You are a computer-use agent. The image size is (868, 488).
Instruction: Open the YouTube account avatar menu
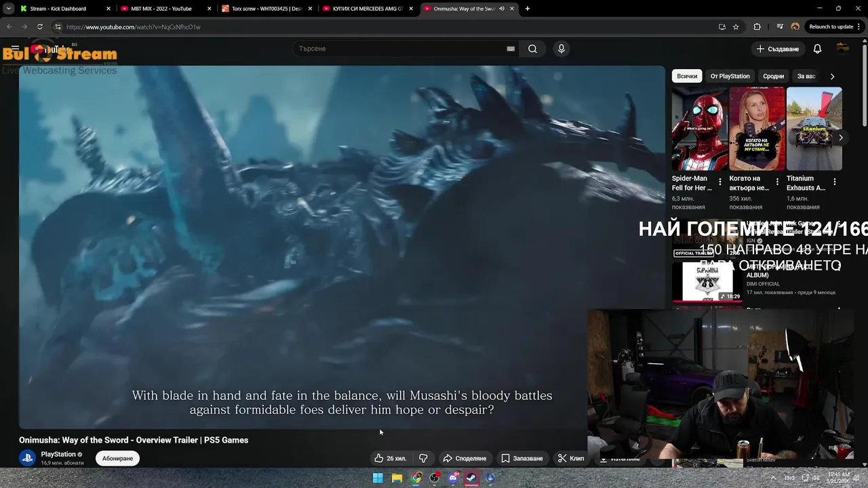coord(843,48)
